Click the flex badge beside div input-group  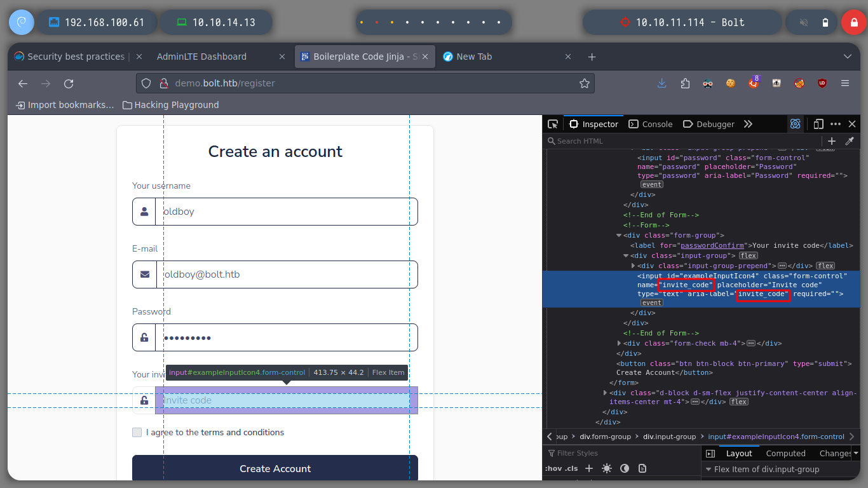(x=748, y=255)
